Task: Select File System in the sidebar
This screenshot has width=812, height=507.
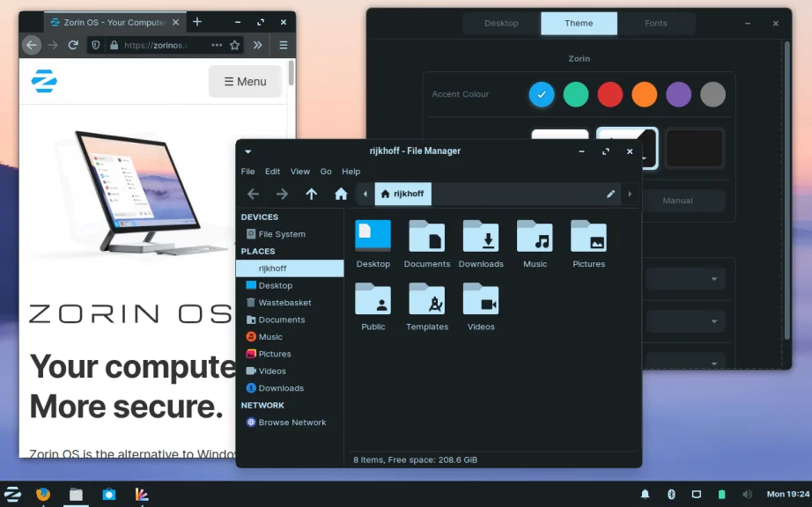Action: coord(290,234)
